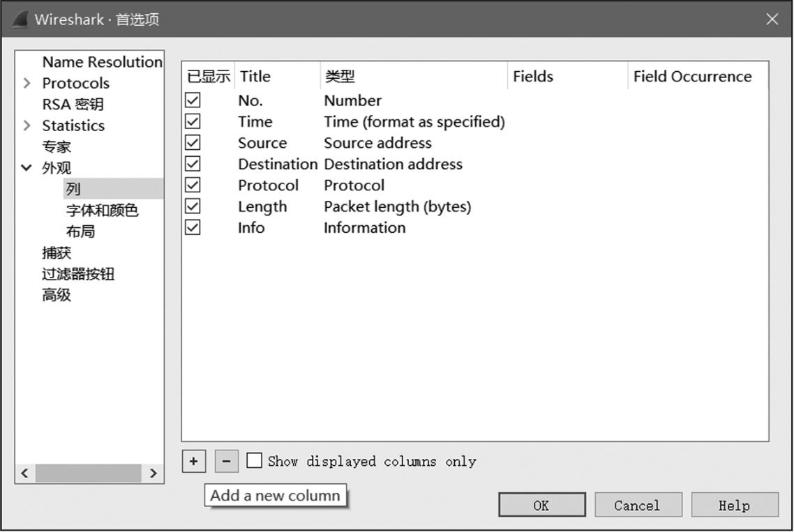Image resolution: width=794 pixels, height=532 pixels.
Task: Click the 类型 column header
Action: [414, 77]
